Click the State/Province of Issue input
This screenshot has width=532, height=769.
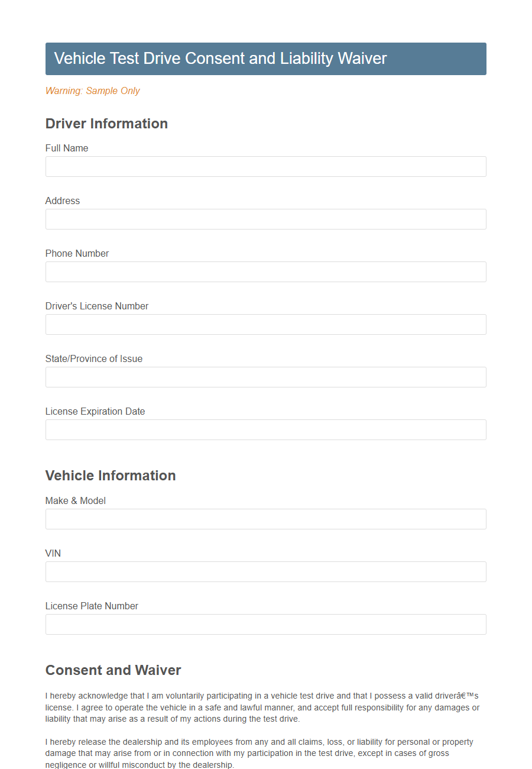[x=266, y=377]
